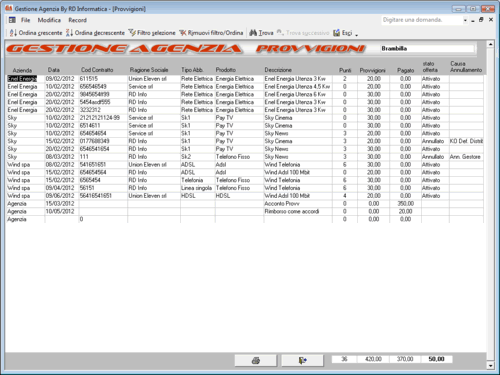500x375 pixels.
Task: Click the vertical scrollbar up arrow
Action: coord(490,44)
